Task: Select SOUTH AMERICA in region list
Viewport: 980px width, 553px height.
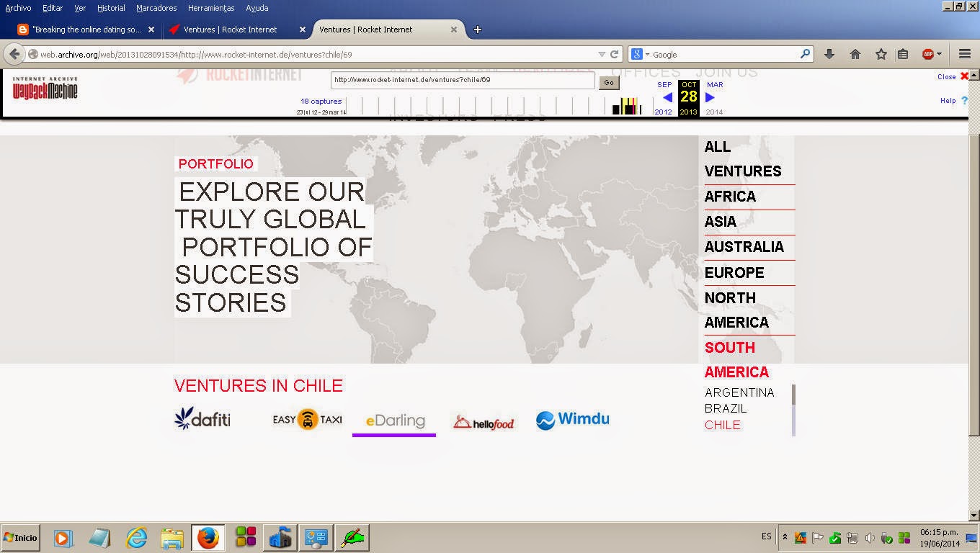Action: (736, 359)
